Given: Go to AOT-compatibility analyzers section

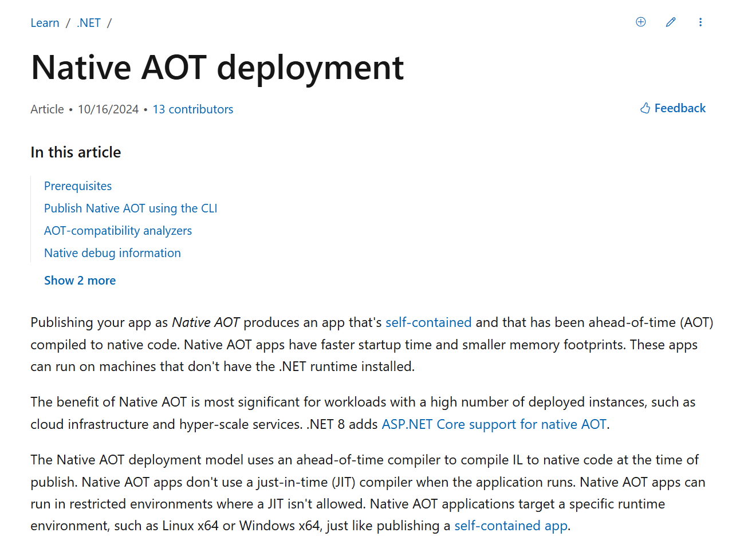Looking at the screenshot, I should coord(117,230).
